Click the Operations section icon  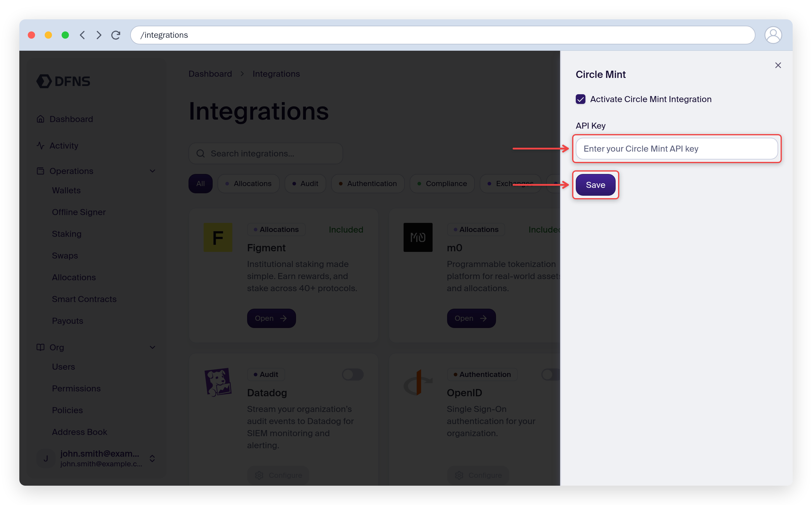(40, 171)
